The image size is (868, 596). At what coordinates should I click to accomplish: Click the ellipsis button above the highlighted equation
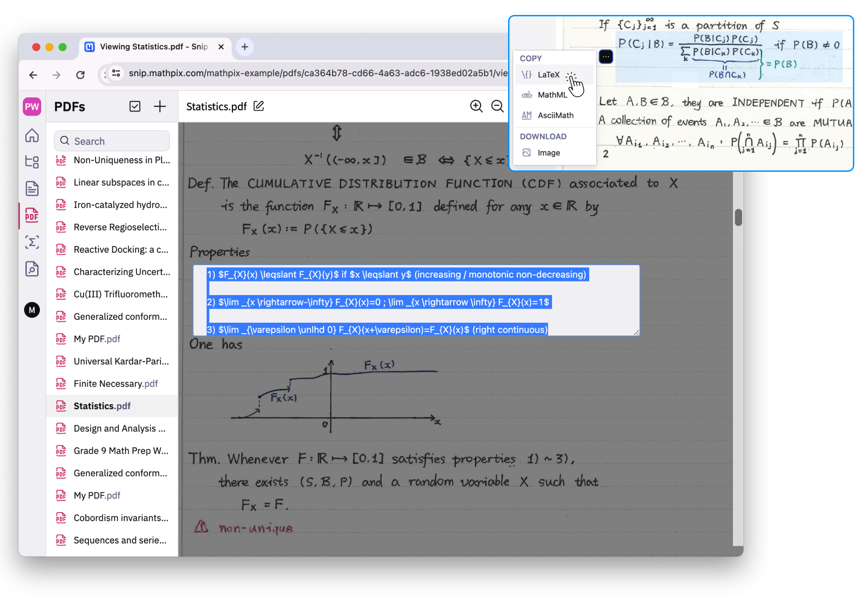point(606,56)
